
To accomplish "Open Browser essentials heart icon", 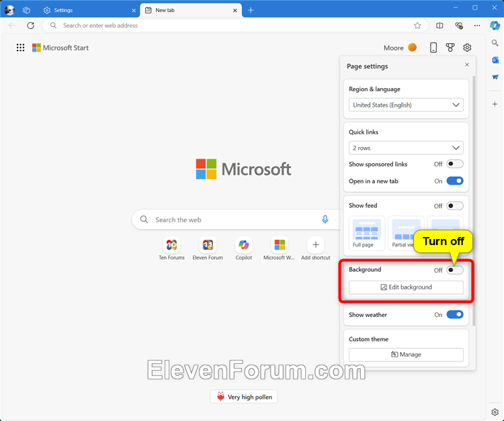I will point(459,26).
